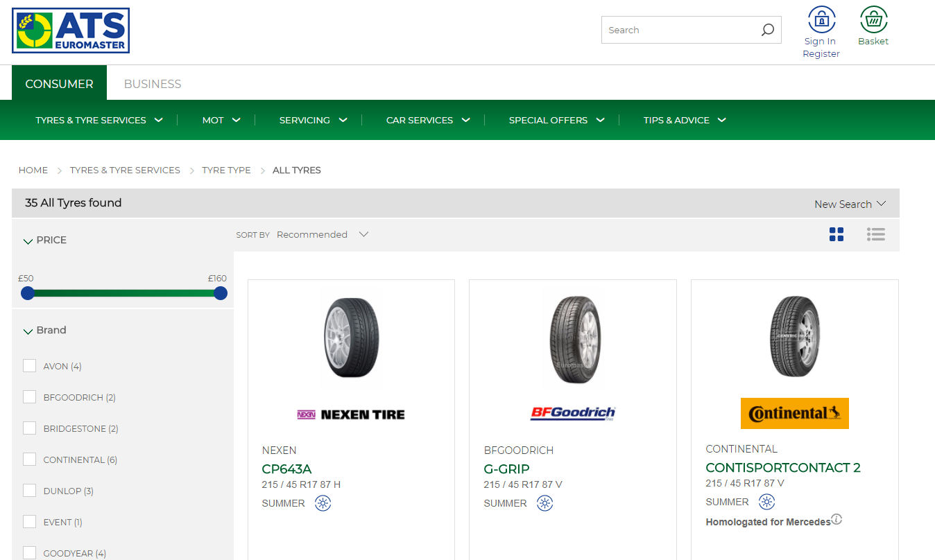
Task: Click '215 / 45 R17 87 H' spec
Action: (301, 484)
